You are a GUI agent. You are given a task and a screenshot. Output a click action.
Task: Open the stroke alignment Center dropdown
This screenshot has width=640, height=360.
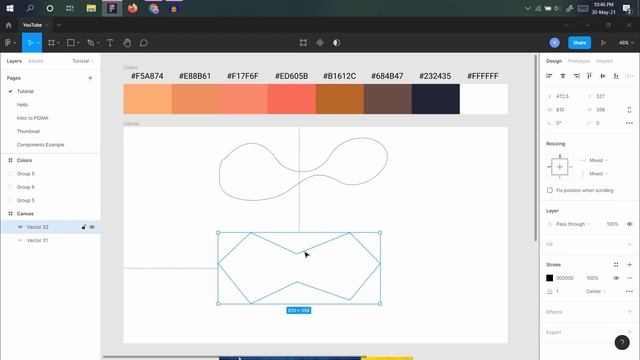[596, 291]
